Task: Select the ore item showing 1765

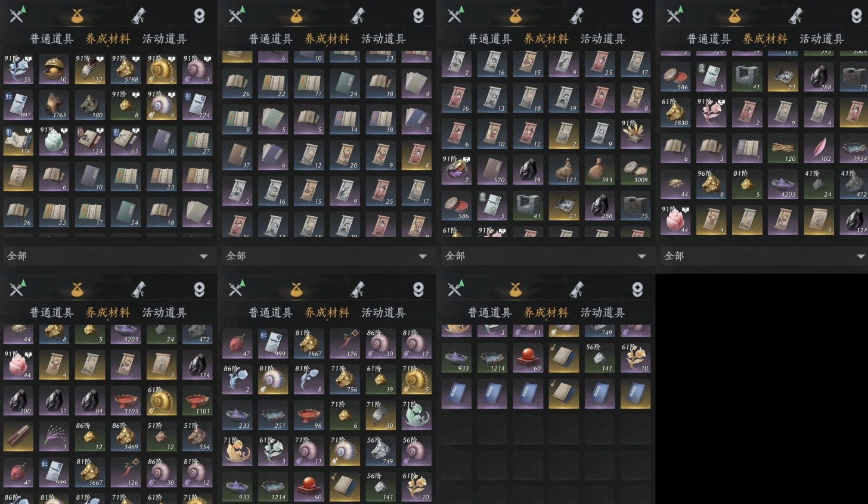Action: 54,105
